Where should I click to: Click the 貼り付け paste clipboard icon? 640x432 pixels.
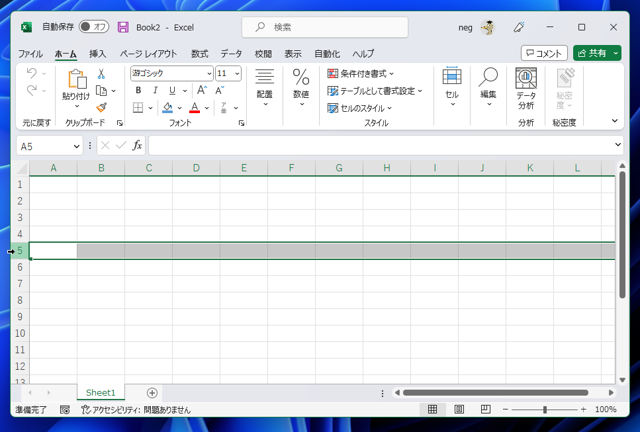[77, 79]
